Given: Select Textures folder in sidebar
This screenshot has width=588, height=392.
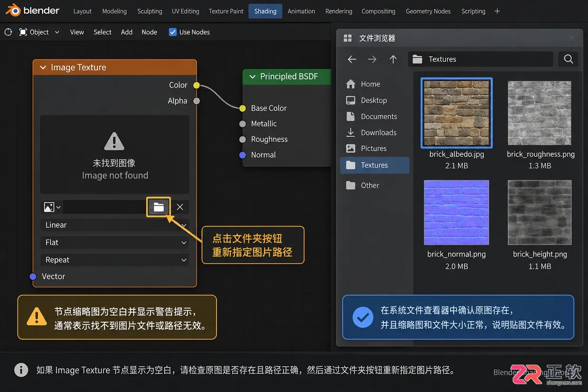Looking at the screenshot, I should pos(375,165).
